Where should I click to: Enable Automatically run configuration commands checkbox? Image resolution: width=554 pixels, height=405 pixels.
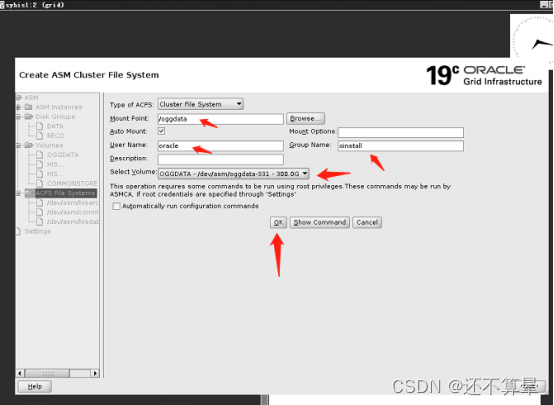[116, 206]
